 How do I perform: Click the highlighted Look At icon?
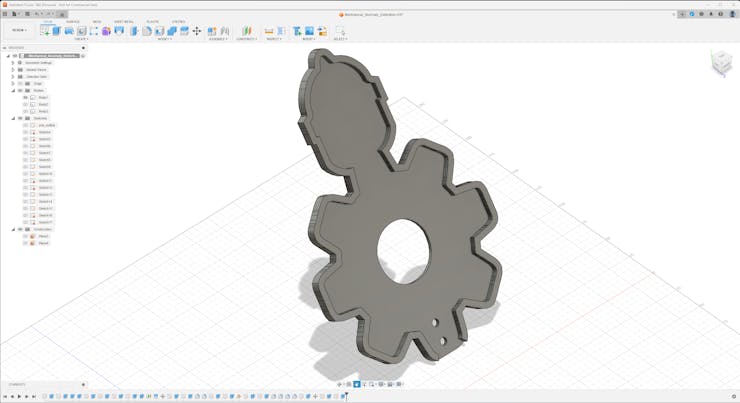[356, 385]
